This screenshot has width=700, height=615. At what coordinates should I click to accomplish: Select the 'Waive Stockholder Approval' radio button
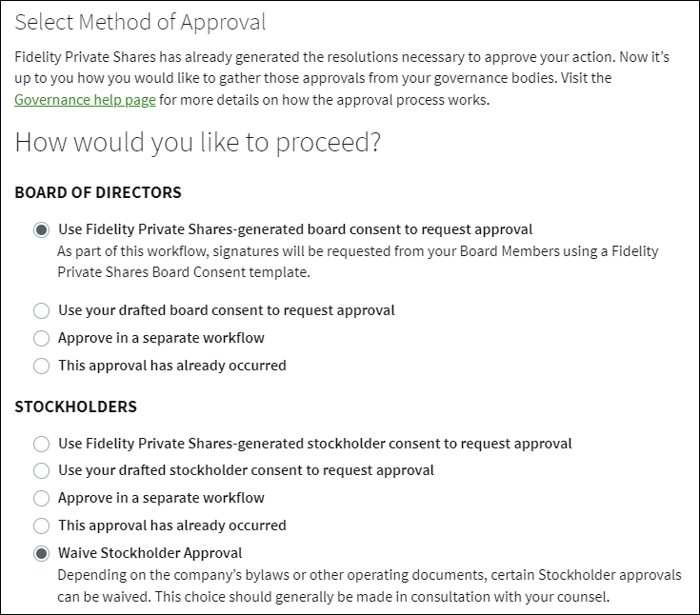pos(41,553)
